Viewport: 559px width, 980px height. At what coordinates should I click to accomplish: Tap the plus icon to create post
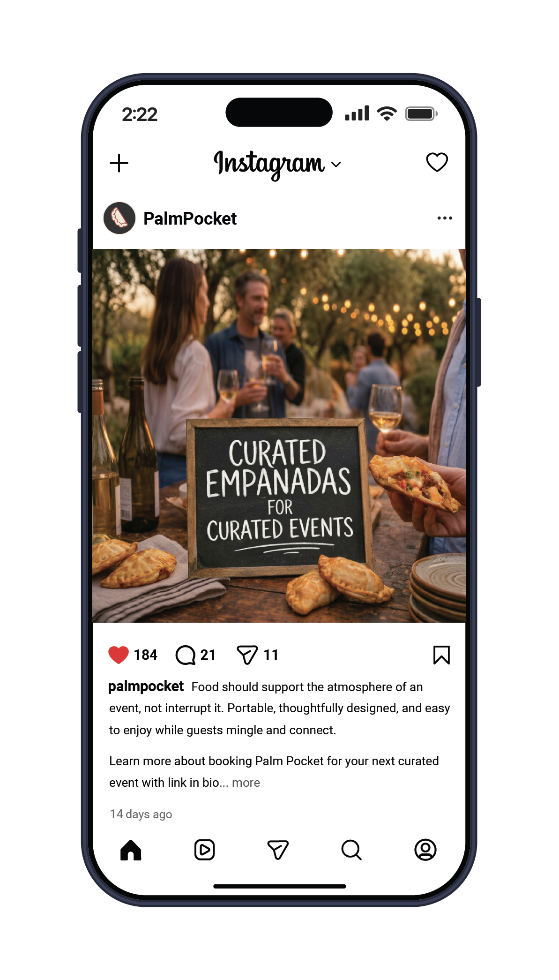(119, 163)
